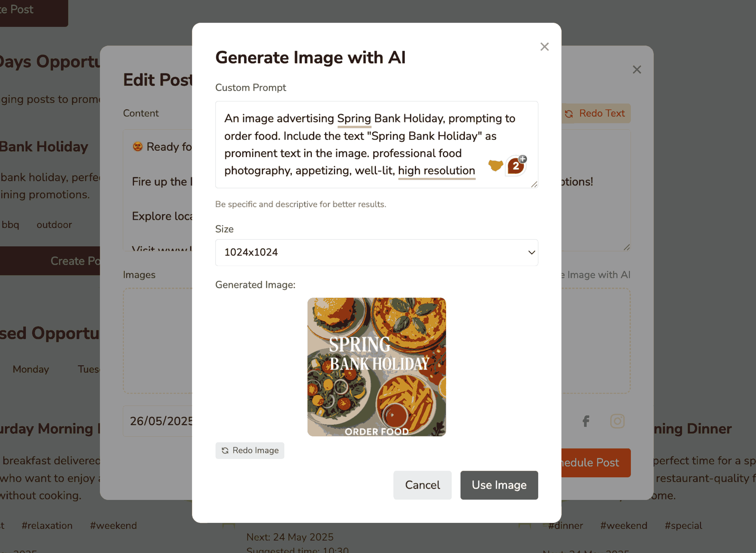The width and height of the screenshot is (756, 553).
Task: Click the #relaxation hashtag
Action: coord(47,525)
